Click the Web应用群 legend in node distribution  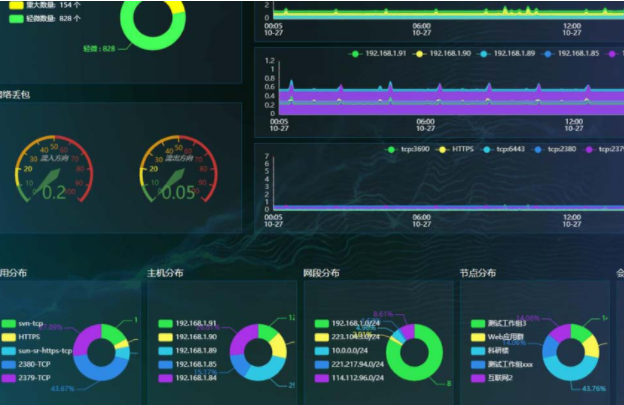505,337
